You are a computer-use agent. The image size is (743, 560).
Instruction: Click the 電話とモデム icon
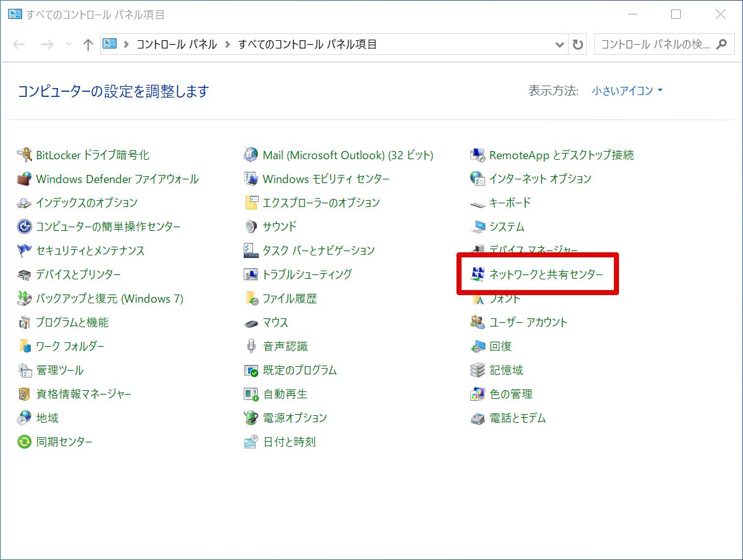point(478,418)
